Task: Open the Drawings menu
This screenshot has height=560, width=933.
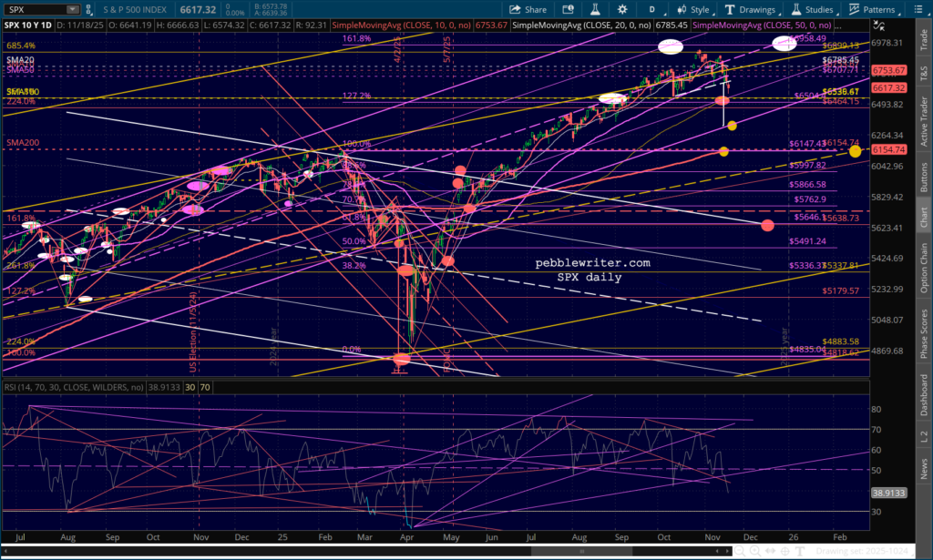Action: [751, 9]
